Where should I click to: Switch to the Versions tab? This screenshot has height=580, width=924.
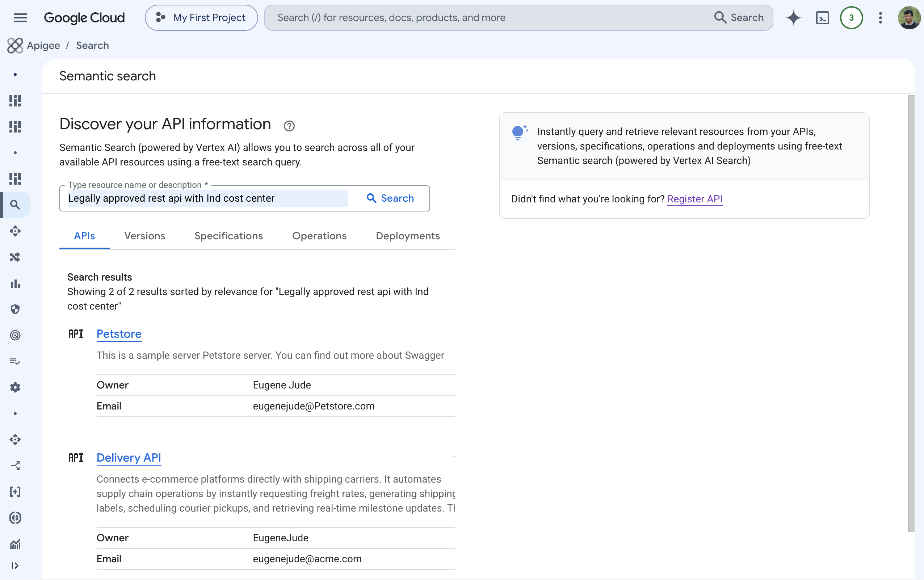[144, 236]
